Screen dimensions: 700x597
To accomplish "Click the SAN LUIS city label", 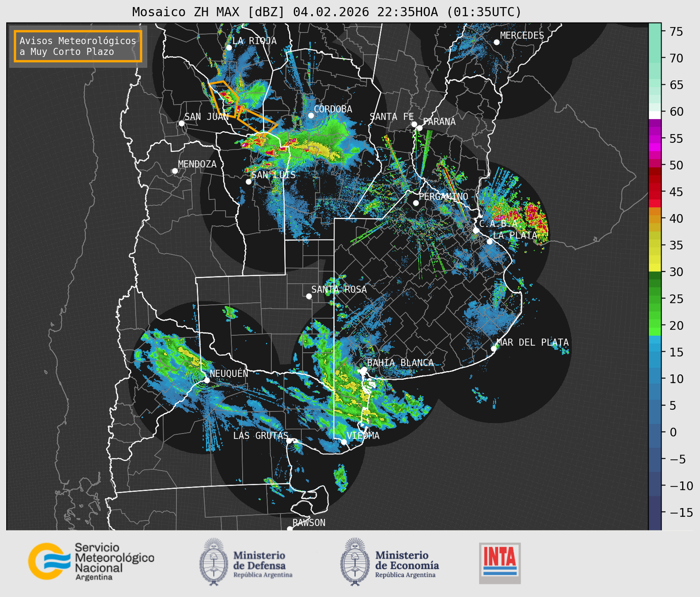I will (x=273, y=175).
